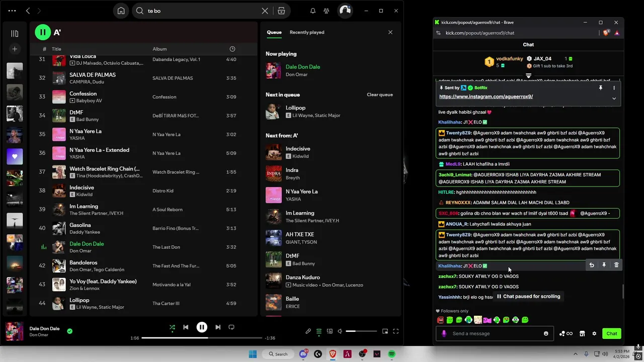Viewport: 644px width, 362px height.
Task: Sort by duration via the clock icon column
Action: pyautogui.click(x=232, y=49)
